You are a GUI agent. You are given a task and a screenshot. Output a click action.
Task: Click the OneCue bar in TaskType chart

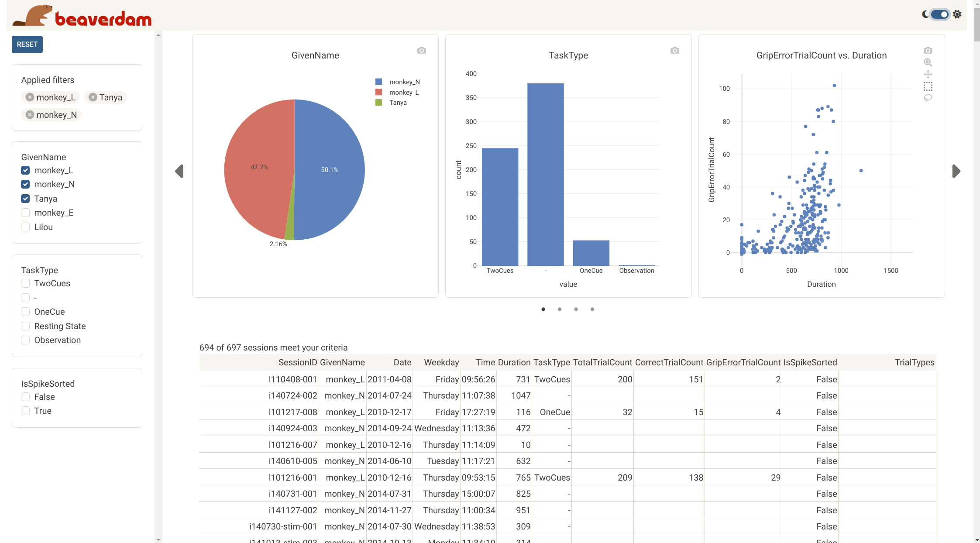click(591, 253)
